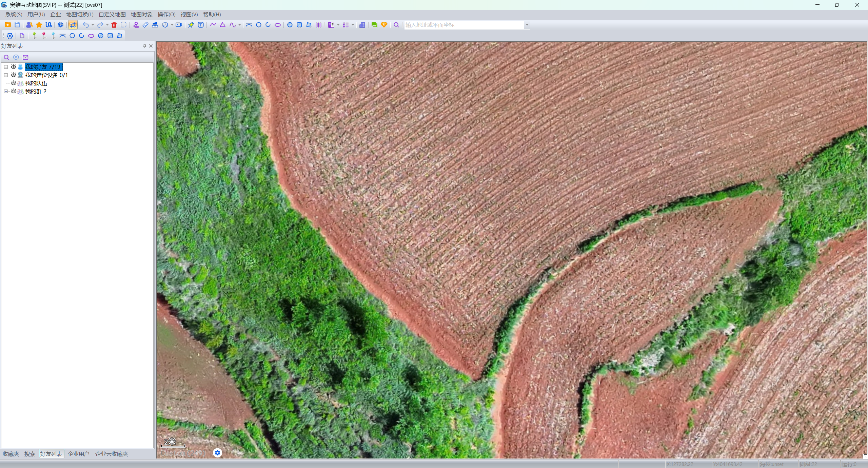Toggle visibility eye for 我的好友
Image resolution: width=868 pixels, height=468 pixels.
pyautogui.click(x=14, y=67)
